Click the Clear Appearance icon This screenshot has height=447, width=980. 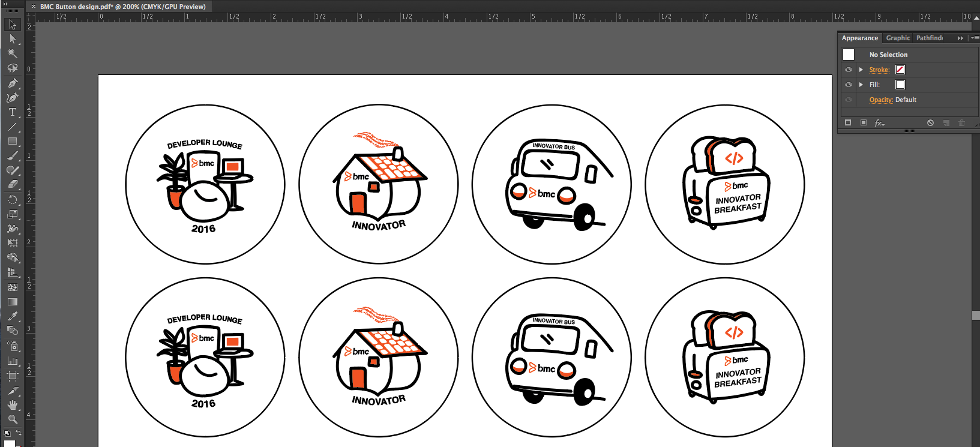[x=930, y=122]
